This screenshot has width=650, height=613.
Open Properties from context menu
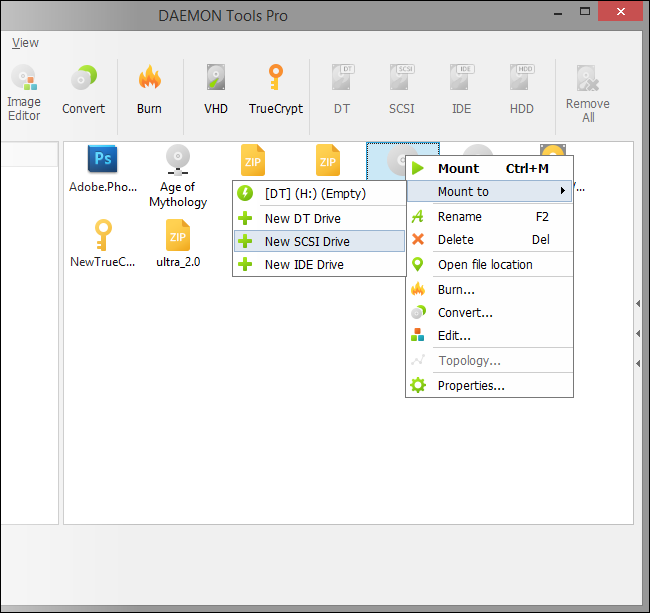point(471,385)
